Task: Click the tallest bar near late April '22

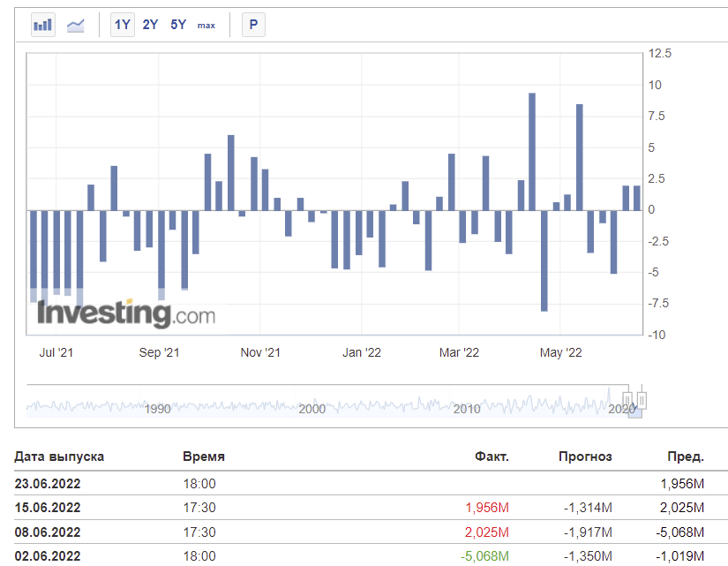Action: coord(532,152)
